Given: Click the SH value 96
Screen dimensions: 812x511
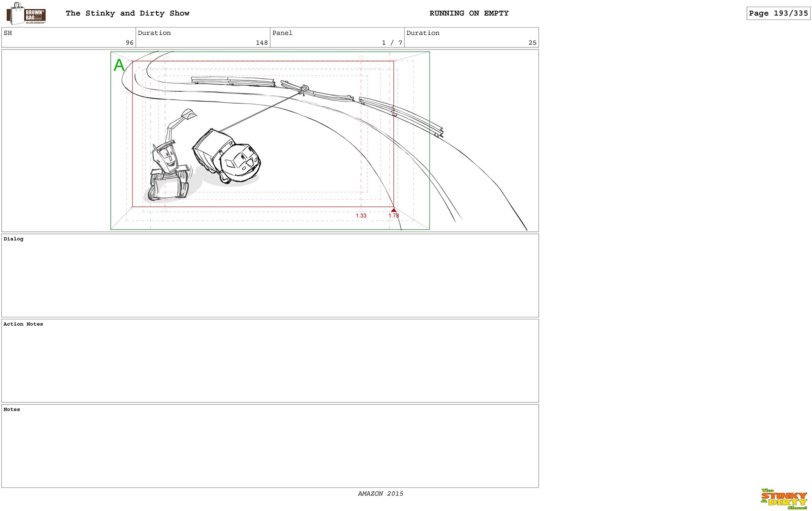Looking at the screenshot, I should click(x=129, y=43).
